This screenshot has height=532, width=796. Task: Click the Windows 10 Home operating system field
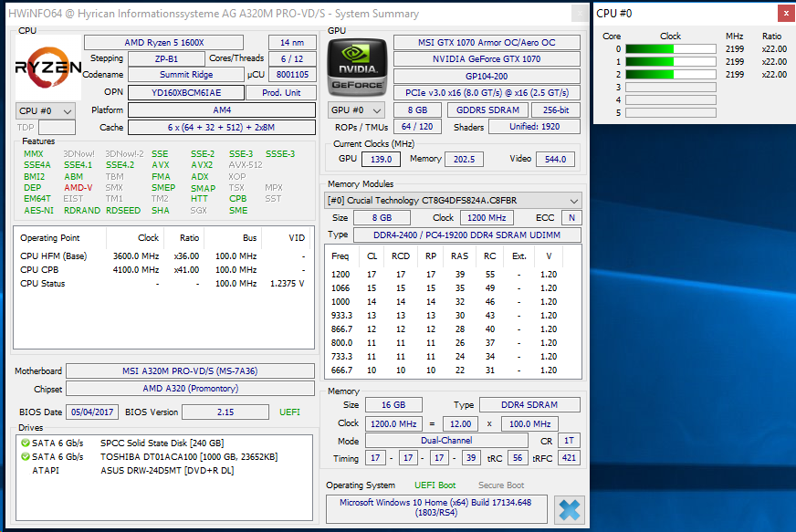point(436,508)
